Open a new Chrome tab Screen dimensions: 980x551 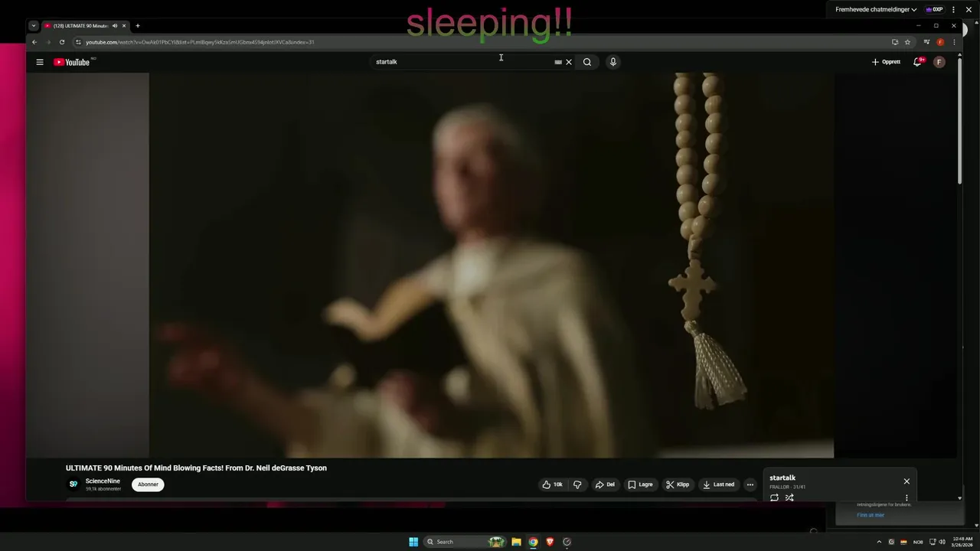138,26
